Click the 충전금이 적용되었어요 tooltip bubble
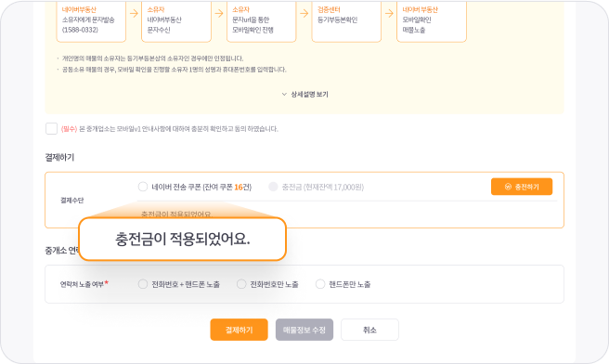Image resolution: width=609 pixels, height=364 pixels. tap(183, 239)
